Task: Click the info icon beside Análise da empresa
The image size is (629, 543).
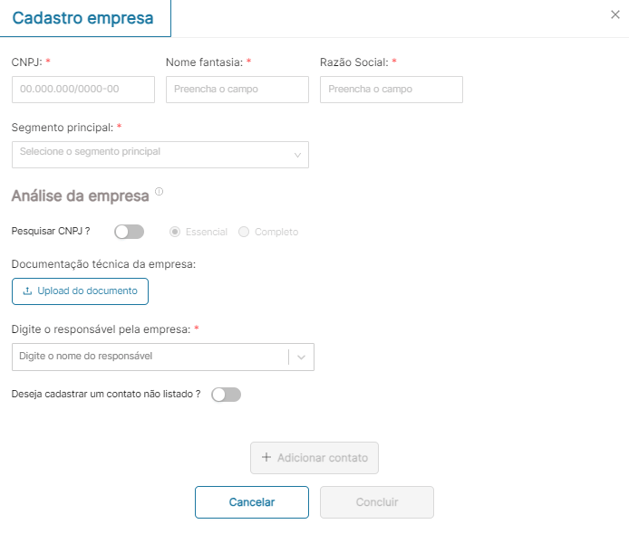Action: tap(159, 191)
